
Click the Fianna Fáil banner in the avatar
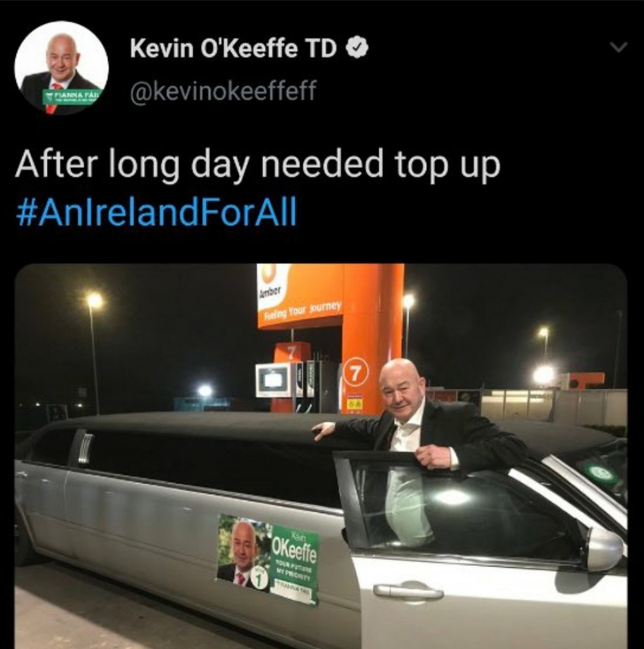[72, 97]
